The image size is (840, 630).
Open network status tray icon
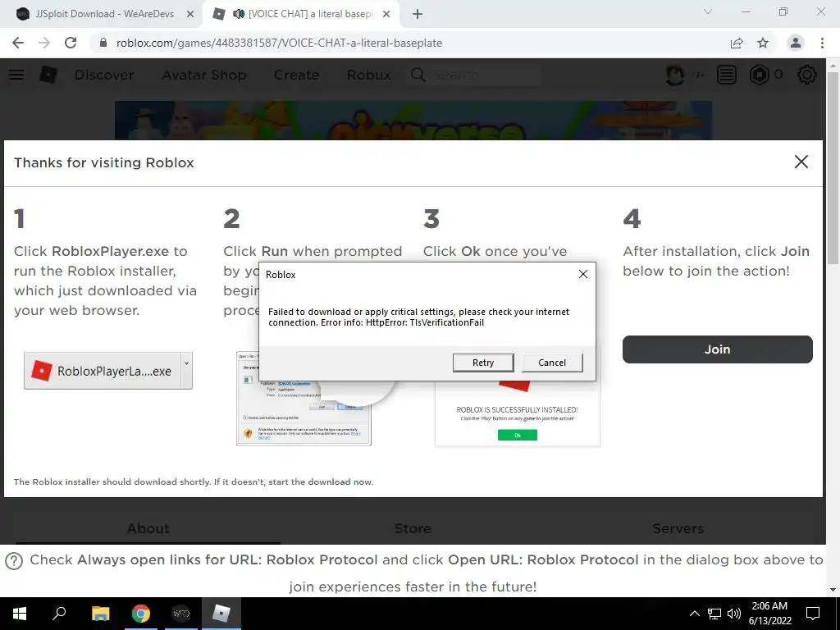[x=714, y=614]
